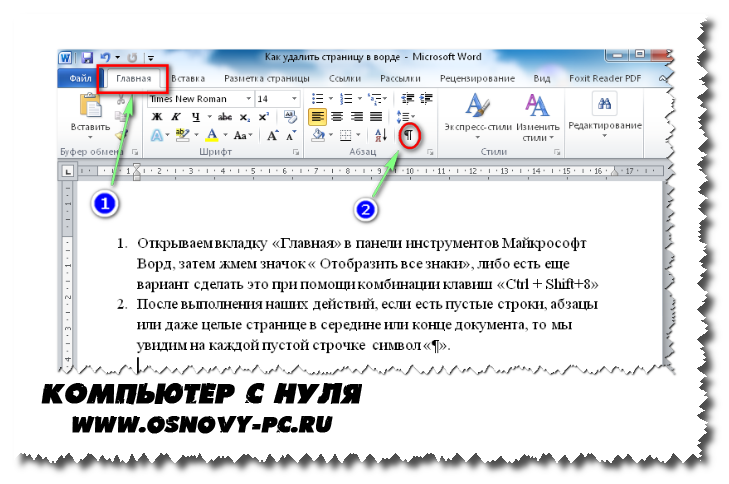This screenshot has height=484, width=729.
Task: Click the Изменить стили button
Action: [x=537, y=117]
